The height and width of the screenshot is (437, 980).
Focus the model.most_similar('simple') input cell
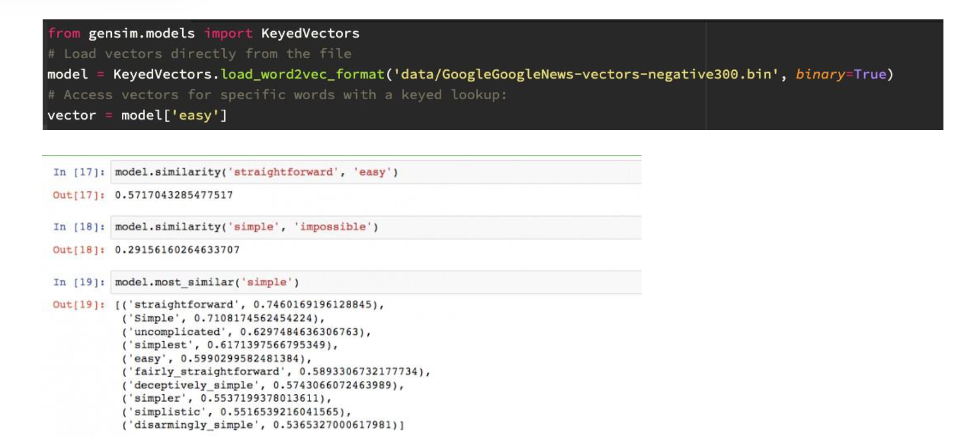point(375,282)
